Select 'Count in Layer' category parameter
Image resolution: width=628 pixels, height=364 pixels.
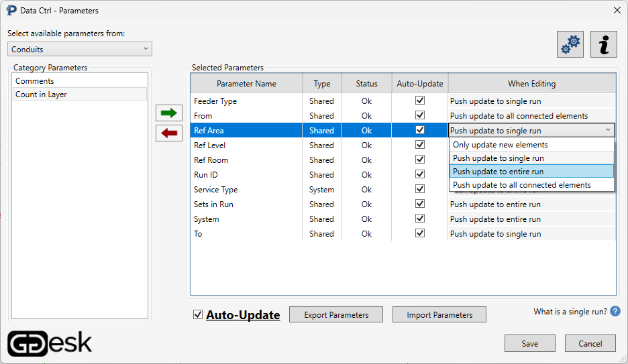[x=41, y=95]
